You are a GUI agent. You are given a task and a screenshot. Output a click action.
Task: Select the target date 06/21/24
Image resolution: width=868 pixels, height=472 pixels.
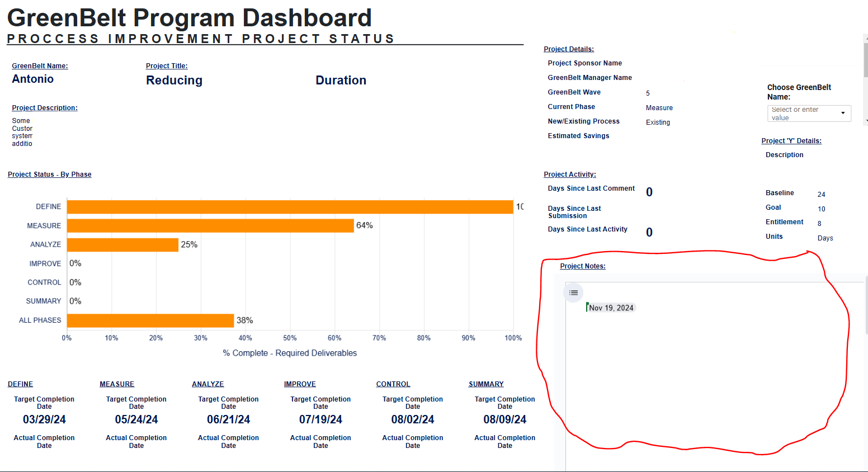[228, 419]
